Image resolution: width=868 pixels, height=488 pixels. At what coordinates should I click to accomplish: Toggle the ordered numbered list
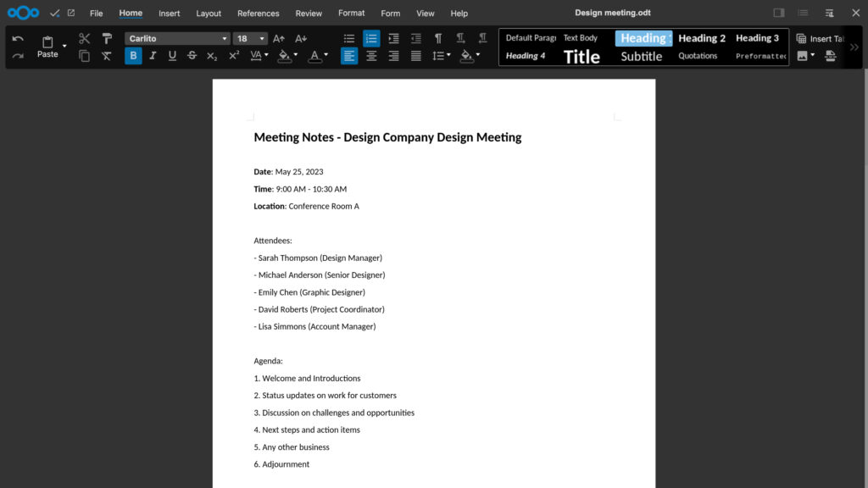371,38
